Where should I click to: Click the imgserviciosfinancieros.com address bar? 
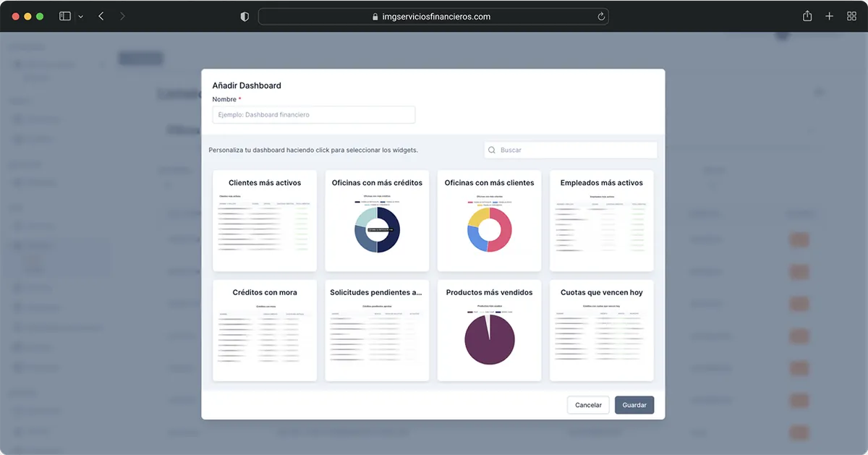[x=433, y=17]
